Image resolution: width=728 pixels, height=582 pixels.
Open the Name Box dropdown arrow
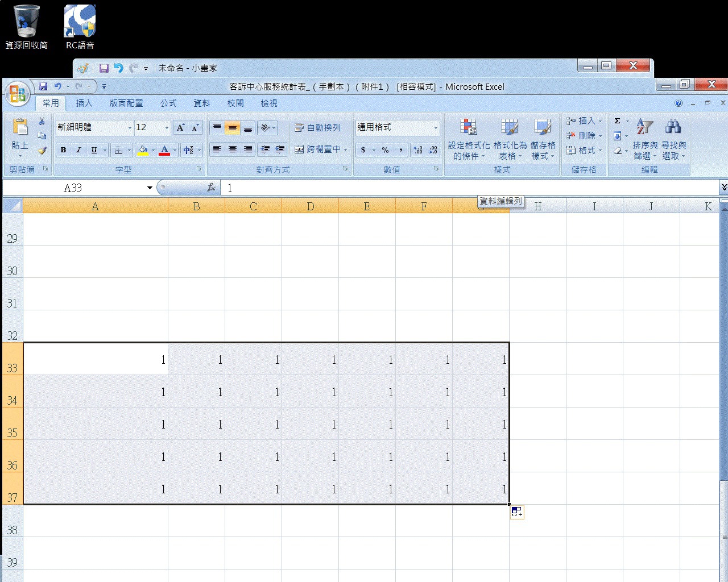click(x=150, y=188)
